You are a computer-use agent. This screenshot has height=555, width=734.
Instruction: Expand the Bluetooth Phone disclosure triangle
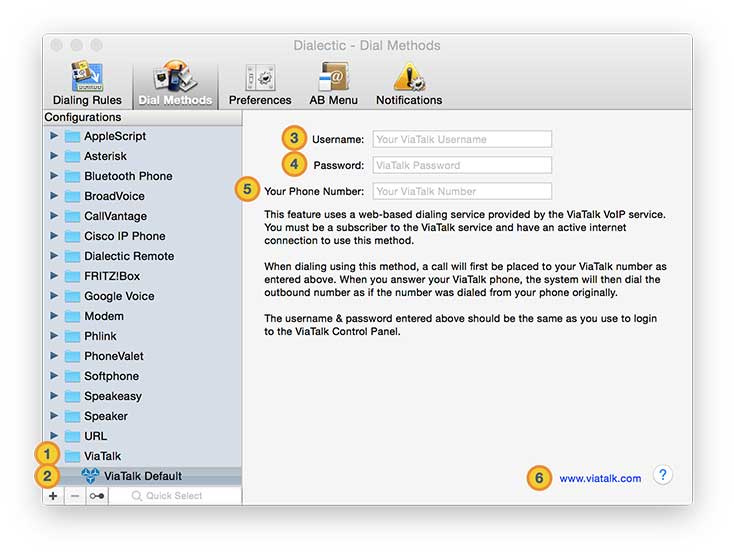point(54,176)
